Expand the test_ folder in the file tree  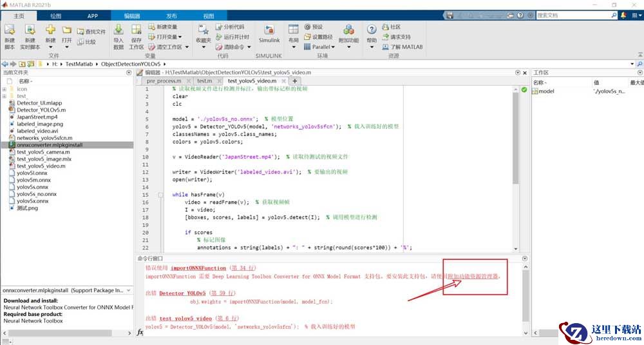click(x=4, y=96)
